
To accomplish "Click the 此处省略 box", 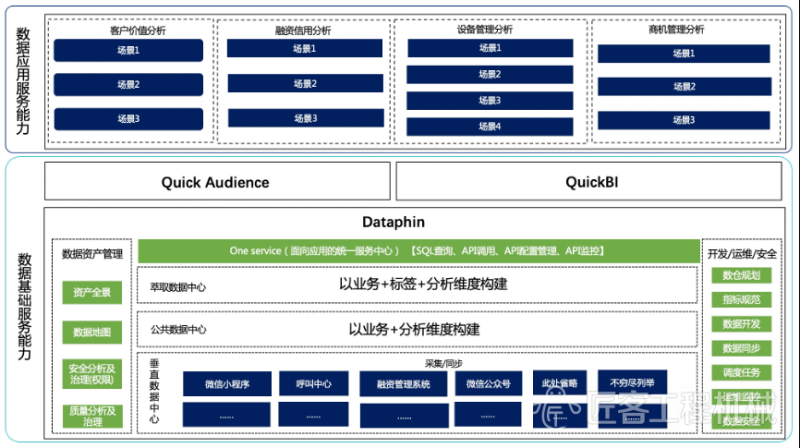I will click(560, 383).
